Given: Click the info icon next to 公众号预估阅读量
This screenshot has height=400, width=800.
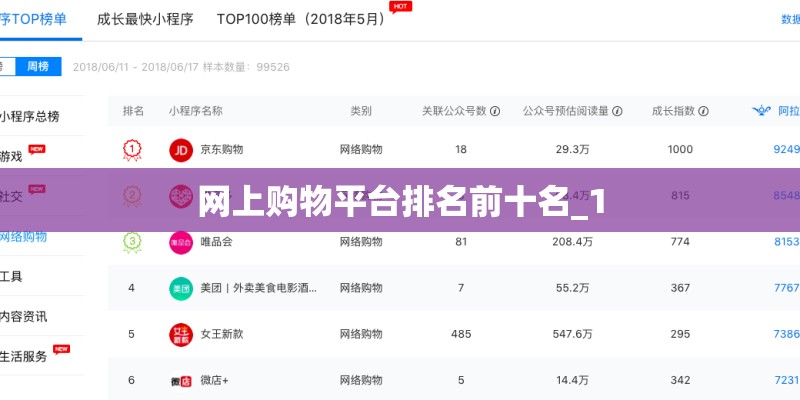Looking at the screenshot, I should 617,111.
